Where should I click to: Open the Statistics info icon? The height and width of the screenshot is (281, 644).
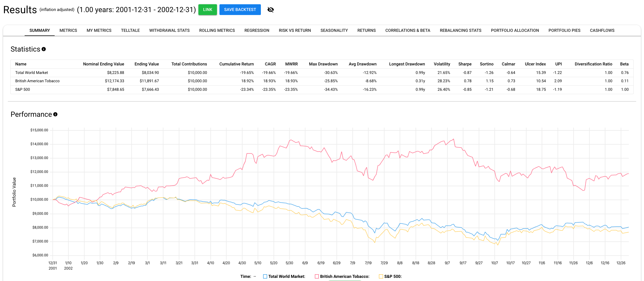tap(44, 49)
